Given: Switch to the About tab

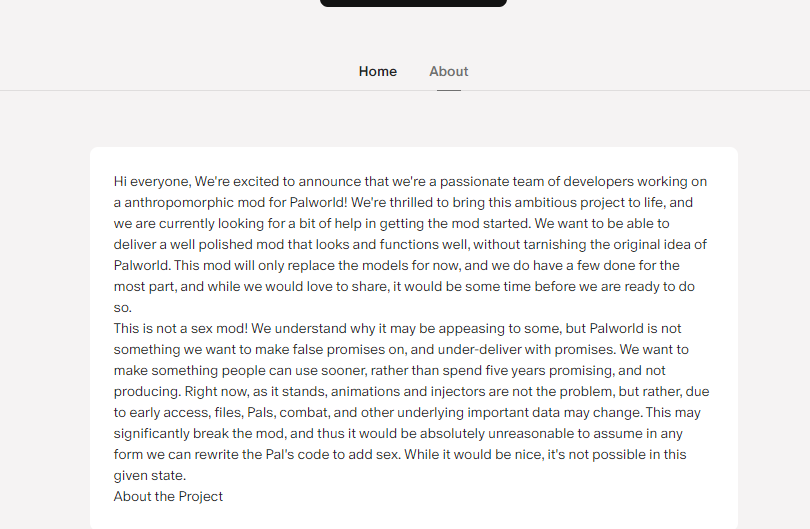Looking at the screenshot, I should 448,71.
